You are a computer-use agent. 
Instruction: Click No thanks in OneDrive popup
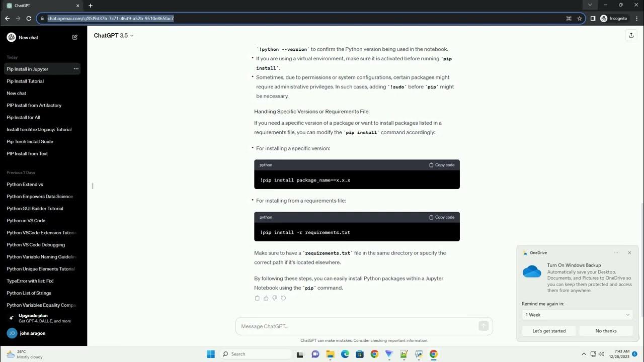[606, 331]
